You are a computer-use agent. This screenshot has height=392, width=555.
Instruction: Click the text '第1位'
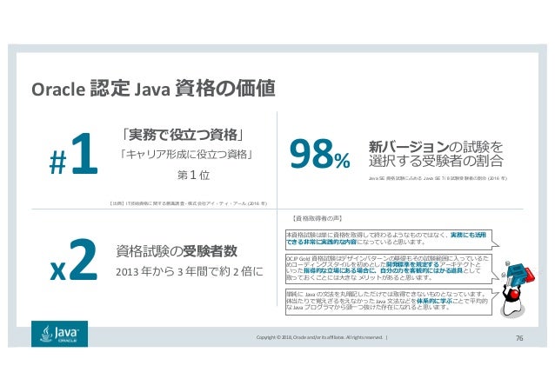point(193,175)
